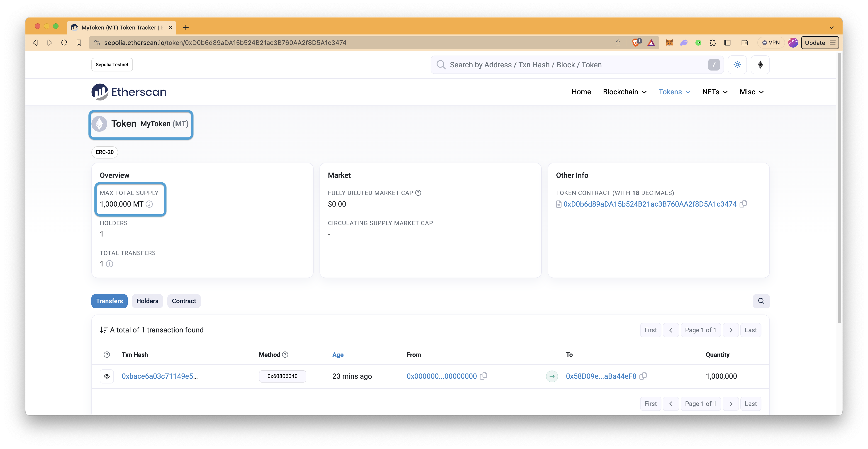Click the Ethereum network diamond icon
The height and width of the screenshot is (449, 868).
tap(760, 65)
